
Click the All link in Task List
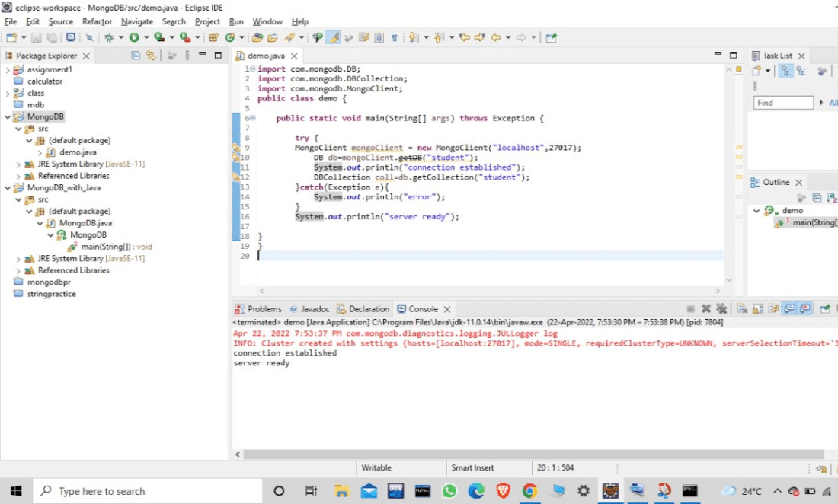coord(833,103)
